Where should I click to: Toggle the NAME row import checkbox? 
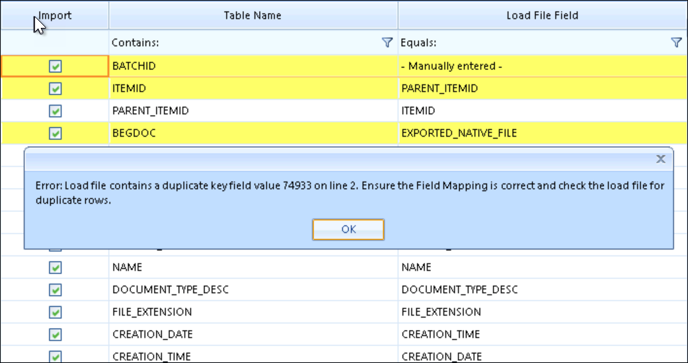[55, 267]
